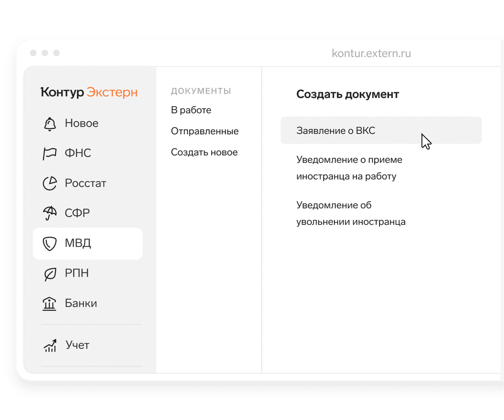Click the shield icon for МВД
Image resolution: width=504 pixels, height=420 pixels.
point(50,244)
